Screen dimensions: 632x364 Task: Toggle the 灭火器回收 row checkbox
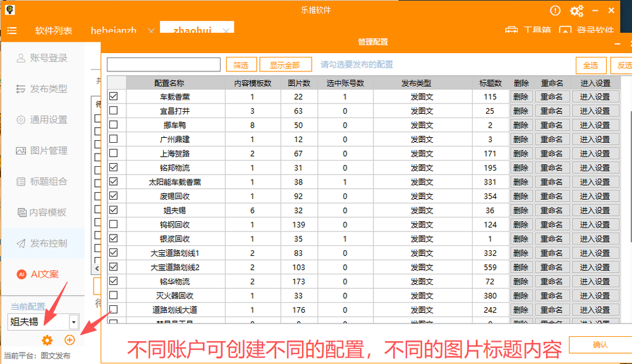point(114,295)
